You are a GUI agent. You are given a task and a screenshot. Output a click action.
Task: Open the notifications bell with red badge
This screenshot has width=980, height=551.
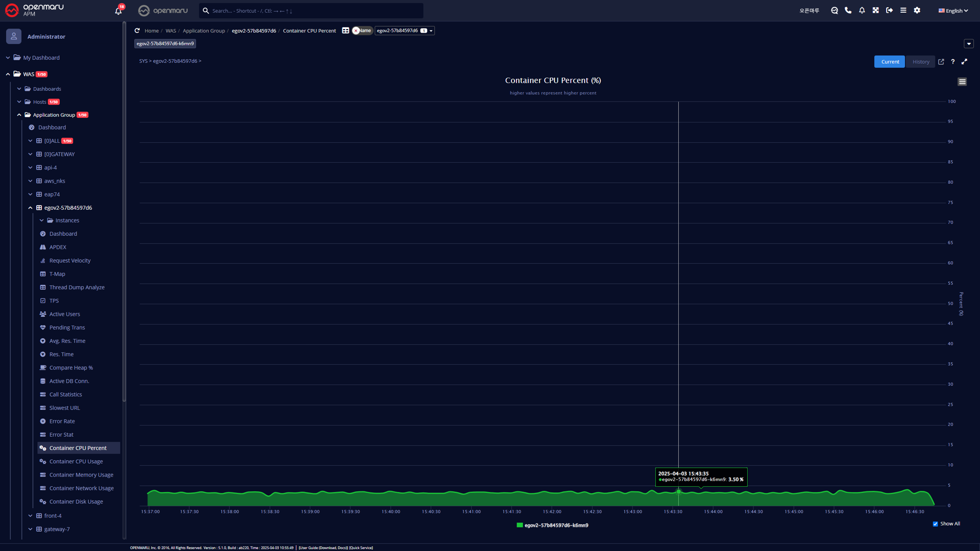coord(118,11)
